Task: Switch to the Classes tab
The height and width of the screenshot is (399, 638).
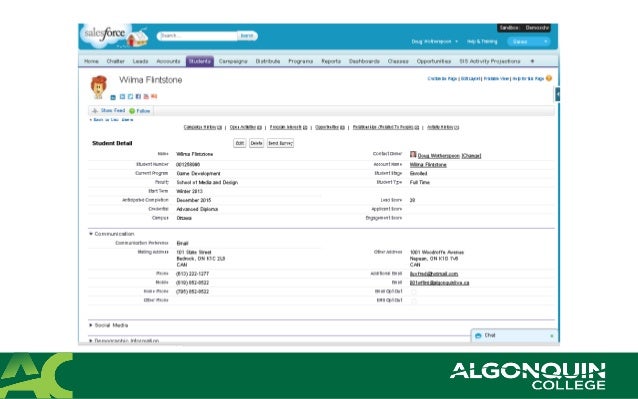Action: pyautogui.click(x=398, y=61)
